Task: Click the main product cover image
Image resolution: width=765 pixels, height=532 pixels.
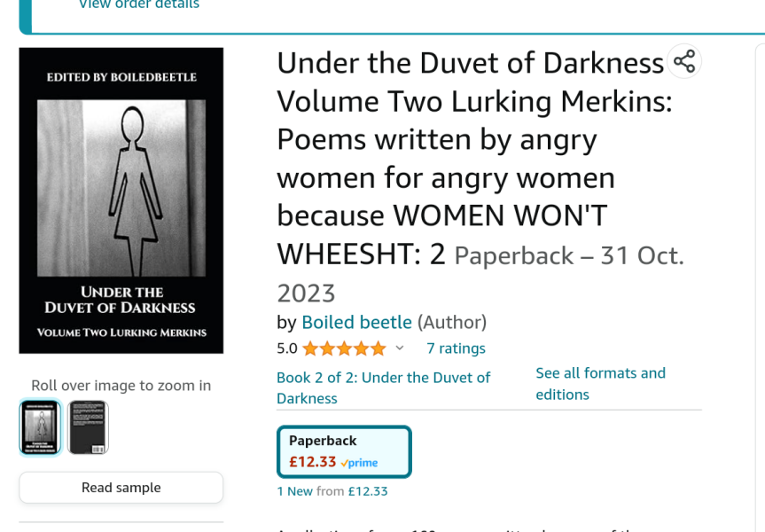Action: click(x=121, y=199)
